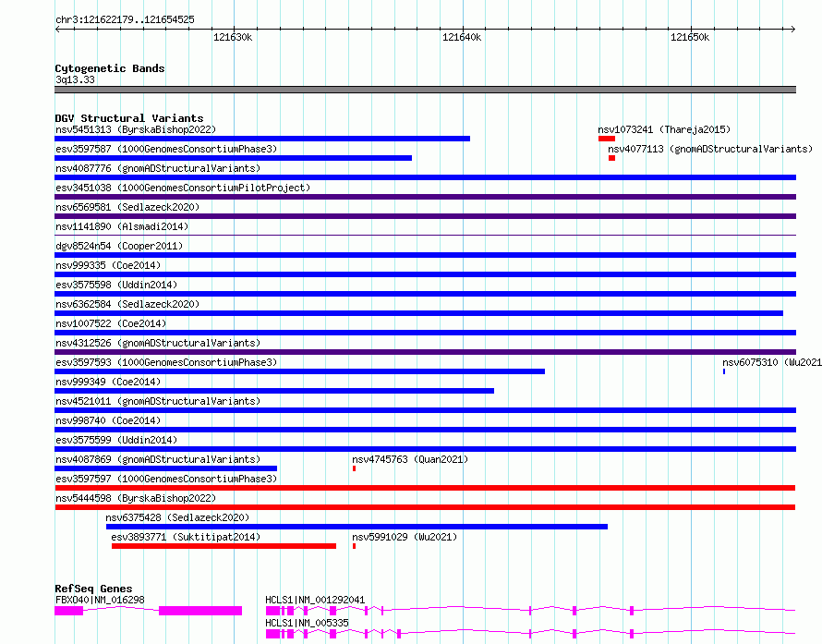
Task: Select esv3597593 (1000GenomesConsortiumPhase3) label
Action: pyautogui.click(x=166, y=362)
